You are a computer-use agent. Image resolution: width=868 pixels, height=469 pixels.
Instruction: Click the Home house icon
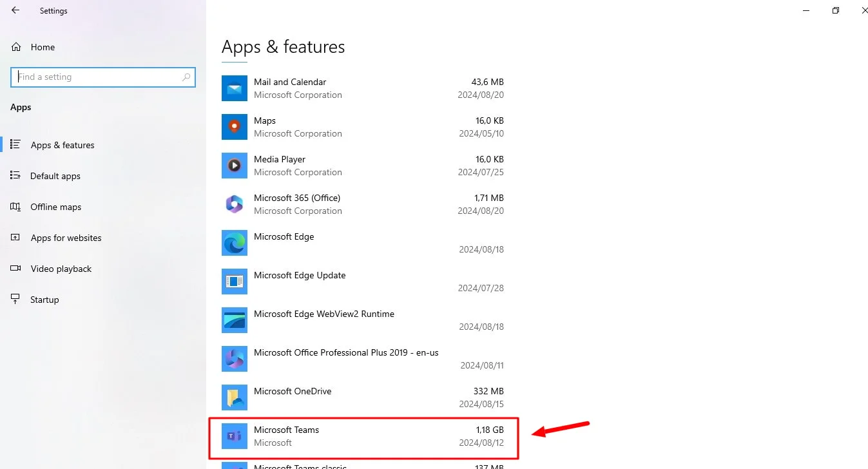tap(16, 47)
